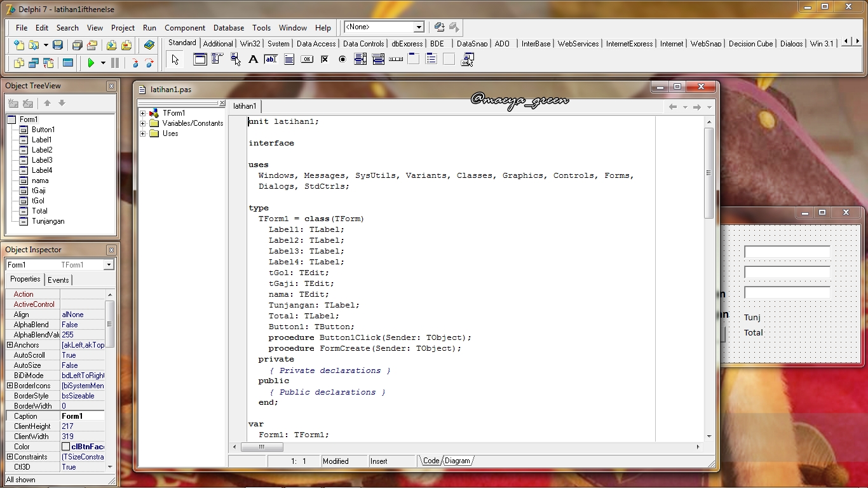Click Add File to Project icon
Image resolution: width=868 pixels, height=488 pixels.
coord(111,45)
